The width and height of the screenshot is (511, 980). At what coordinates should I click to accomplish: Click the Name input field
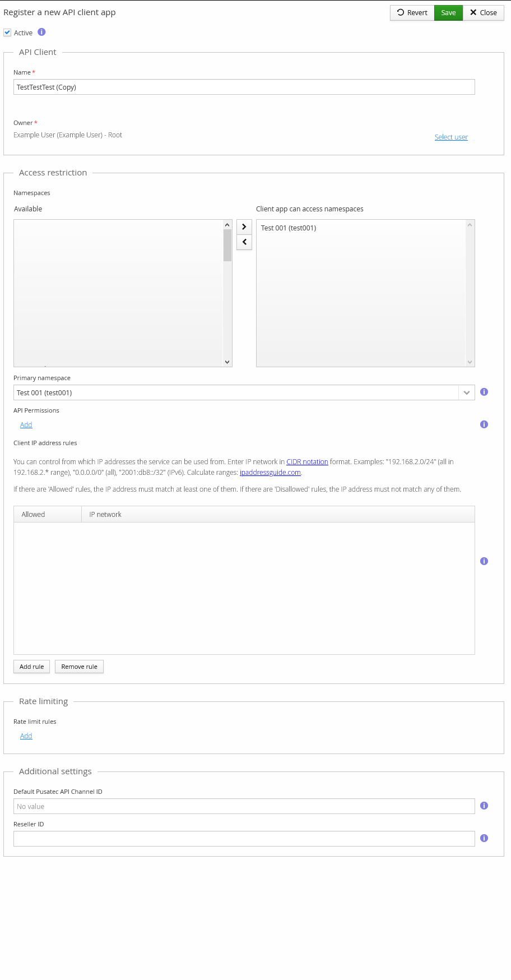pyautogui.click(x=244, y=87)
